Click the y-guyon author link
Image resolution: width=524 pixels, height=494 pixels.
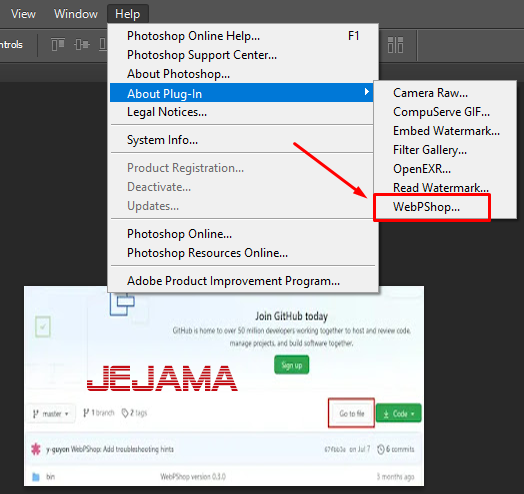tap(57, 449)
